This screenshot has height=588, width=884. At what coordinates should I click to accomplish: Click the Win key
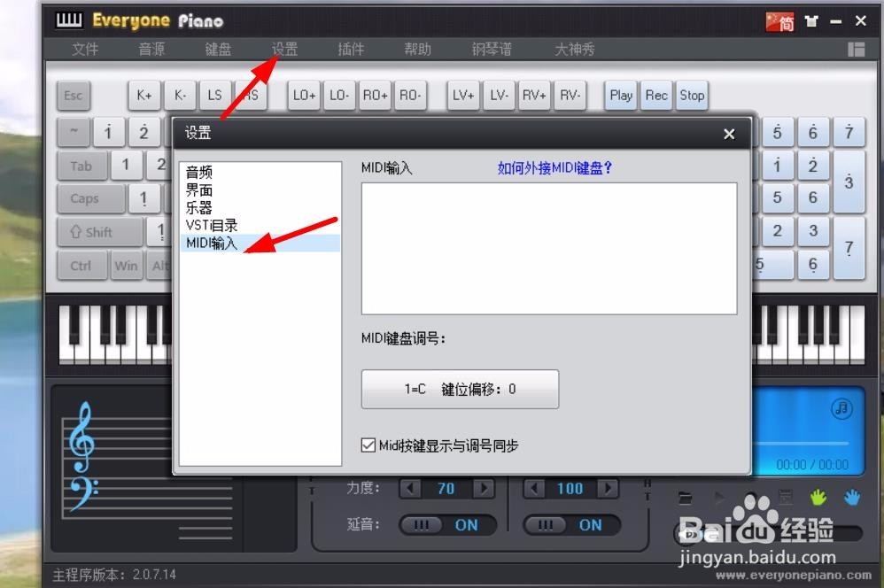pyautogui.click(x=127, y=266)
